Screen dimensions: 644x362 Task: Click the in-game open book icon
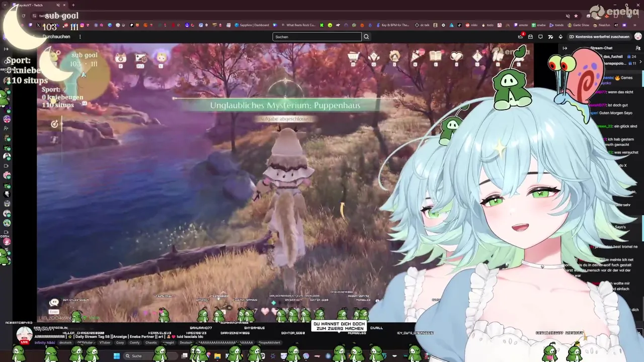[x=436, y=56]
